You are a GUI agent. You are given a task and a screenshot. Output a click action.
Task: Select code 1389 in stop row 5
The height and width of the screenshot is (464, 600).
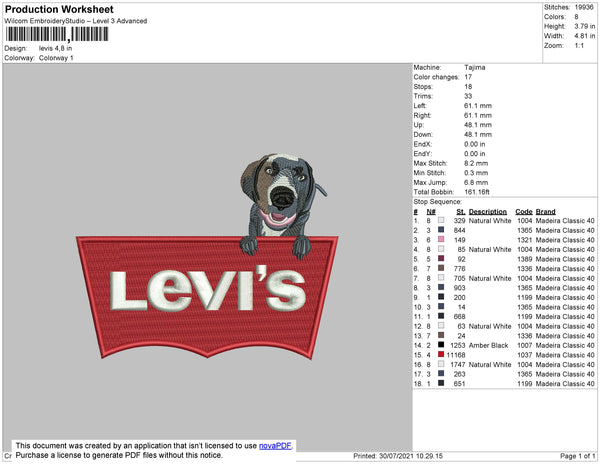coord(525,259)
